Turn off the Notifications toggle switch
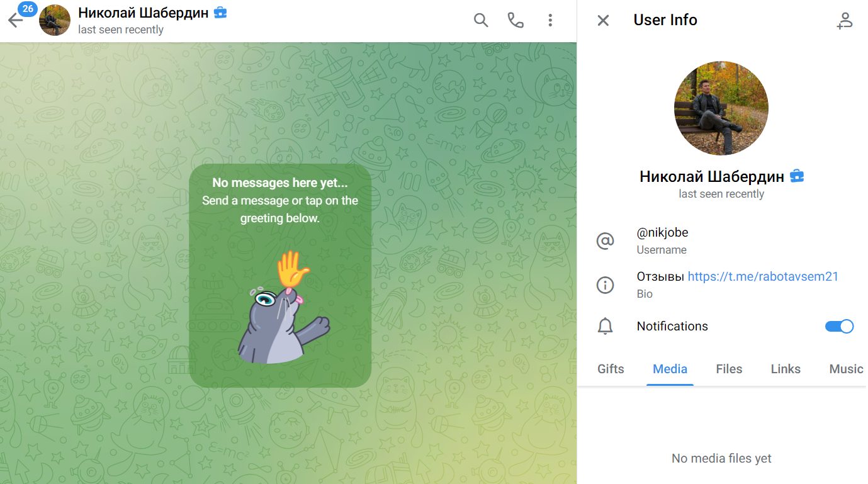This screenshot has width=868, height=484. [x=839, y=326]
